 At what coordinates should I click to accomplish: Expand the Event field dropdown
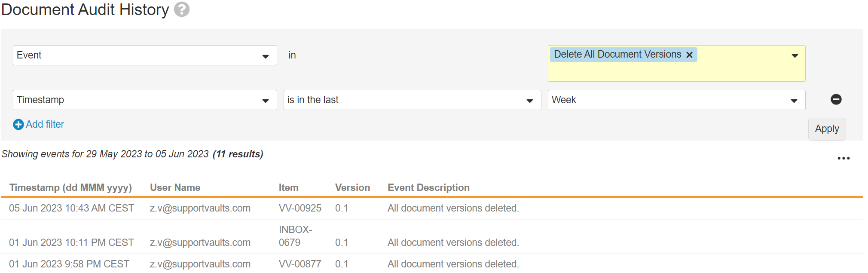coord(266,56)
